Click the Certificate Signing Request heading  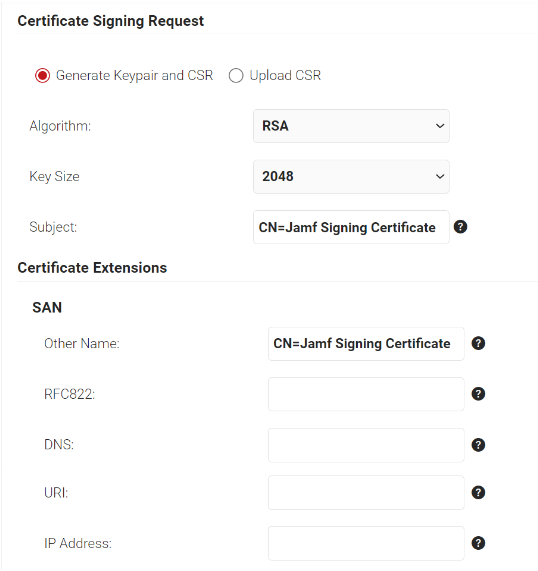(111, 21)
